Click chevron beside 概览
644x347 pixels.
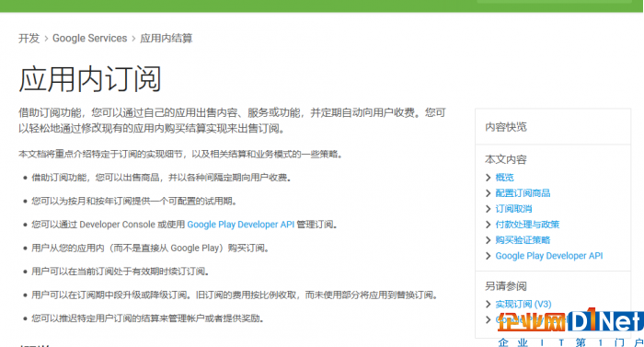point(488,178)
